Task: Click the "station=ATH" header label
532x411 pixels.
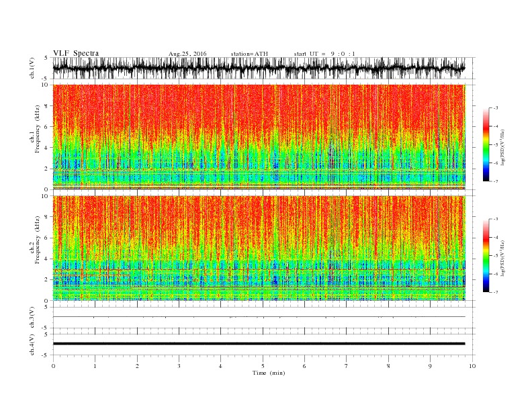Action: tap(249, 54)
